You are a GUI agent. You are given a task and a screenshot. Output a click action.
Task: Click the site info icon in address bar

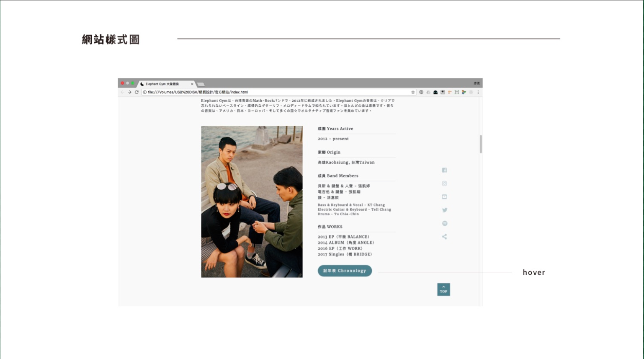click(x=145, y=92)
